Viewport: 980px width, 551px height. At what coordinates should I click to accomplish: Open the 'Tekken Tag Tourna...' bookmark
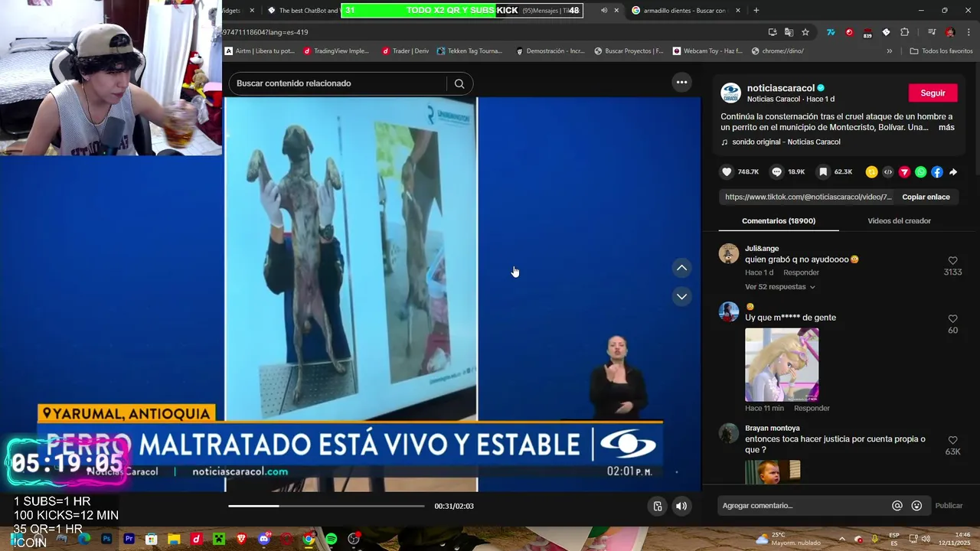click(x=469, y=51)
